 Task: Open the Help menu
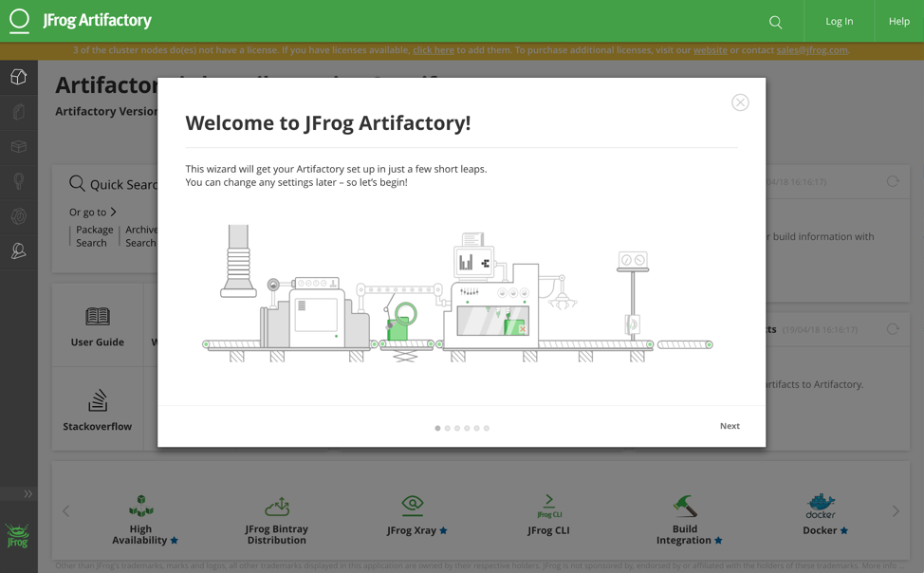click(899, 21)
